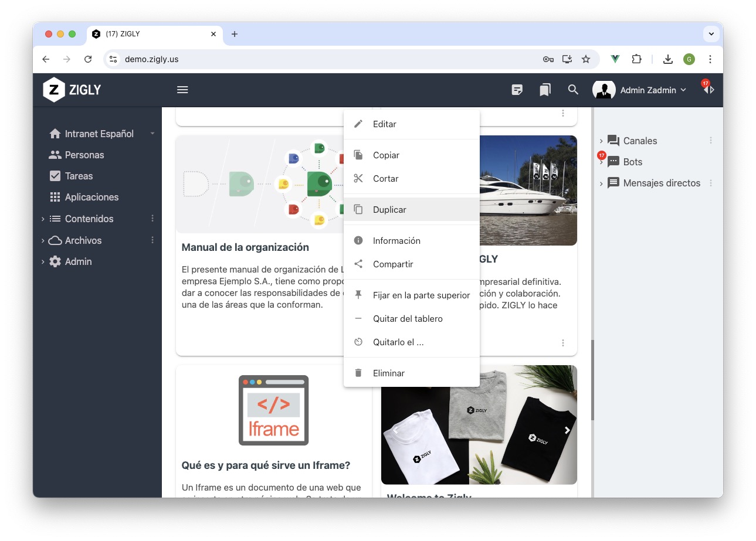Toggle the right chat panel arrows icon
Viewport: 756px width, 541px height.
tap(708, 90)
